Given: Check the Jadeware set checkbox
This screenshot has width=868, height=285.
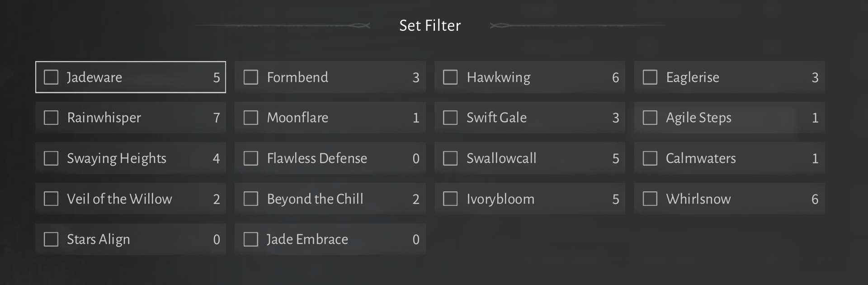Looking at the screenshot, I should click(51, 77).
